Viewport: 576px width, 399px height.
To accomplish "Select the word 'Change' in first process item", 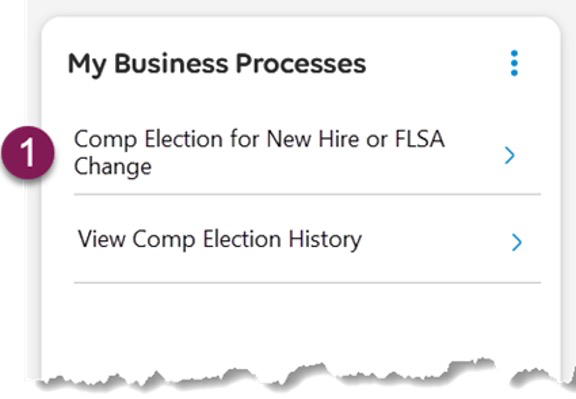I will coord(112,167).
